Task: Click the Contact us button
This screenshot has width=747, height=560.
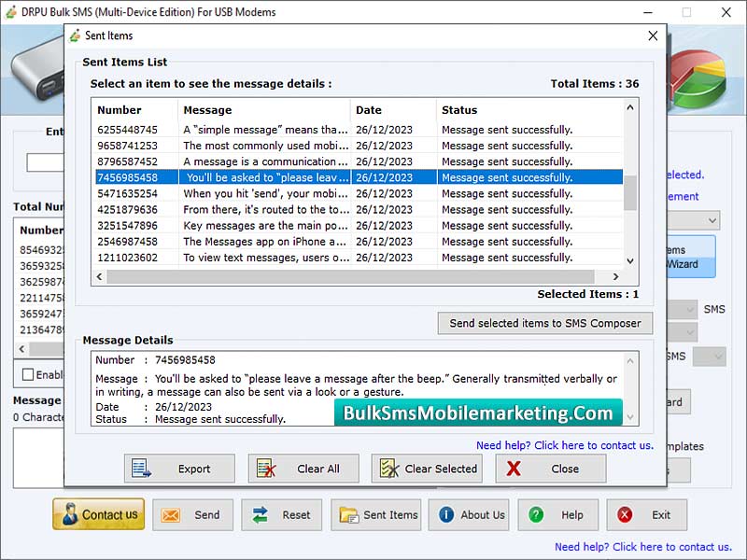Action: pos(98,514)
